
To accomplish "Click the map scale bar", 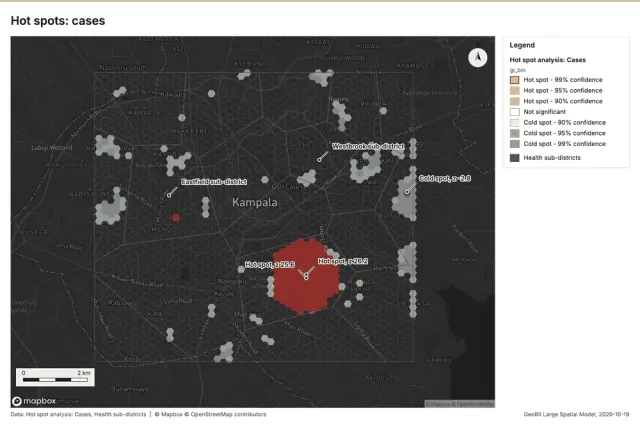I will point(55,377).
